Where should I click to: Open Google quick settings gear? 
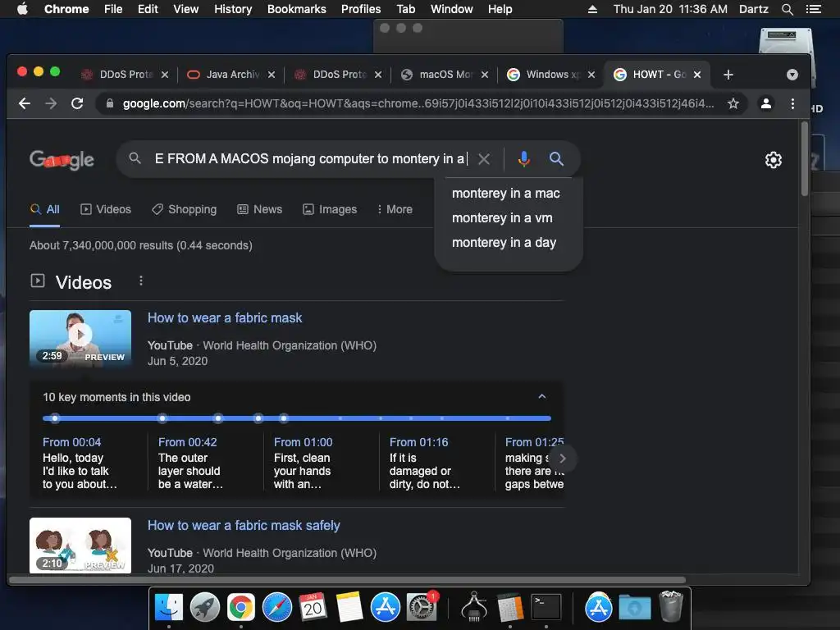(773, 160)
